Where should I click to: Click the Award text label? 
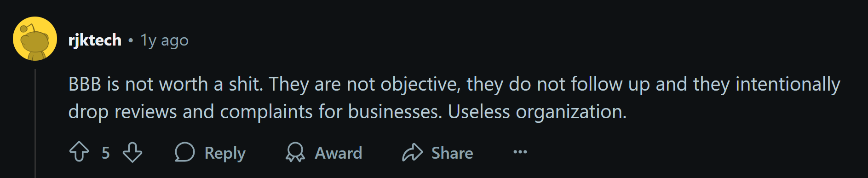(339, 153)
